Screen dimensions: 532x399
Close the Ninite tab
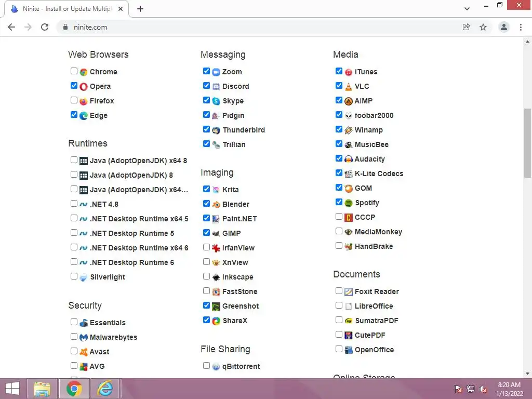point(121,9)
